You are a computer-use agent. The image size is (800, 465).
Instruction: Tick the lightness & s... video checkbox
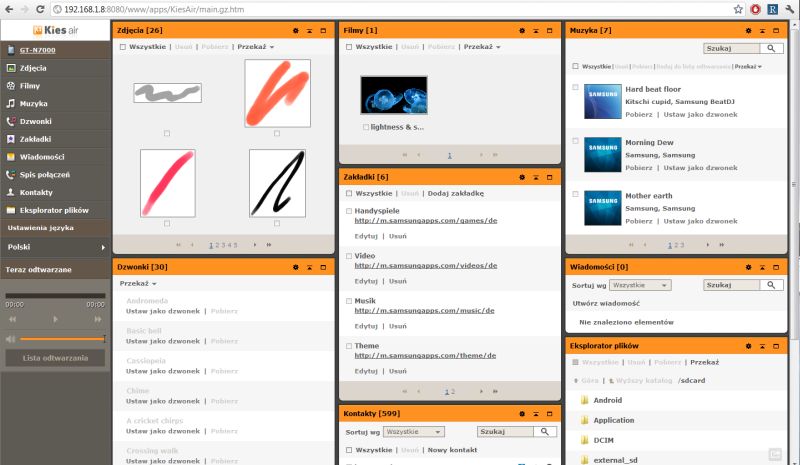[366, 127]
